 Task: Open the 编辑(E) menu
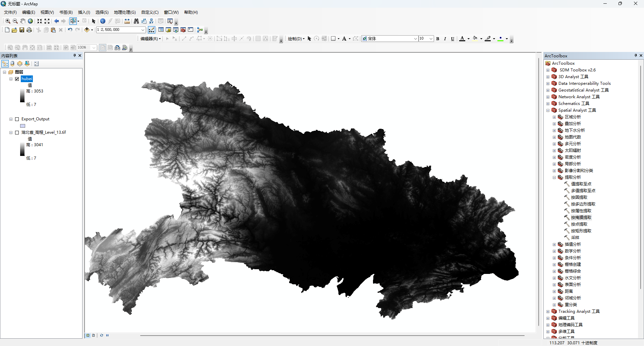click(x=29, y=12)
